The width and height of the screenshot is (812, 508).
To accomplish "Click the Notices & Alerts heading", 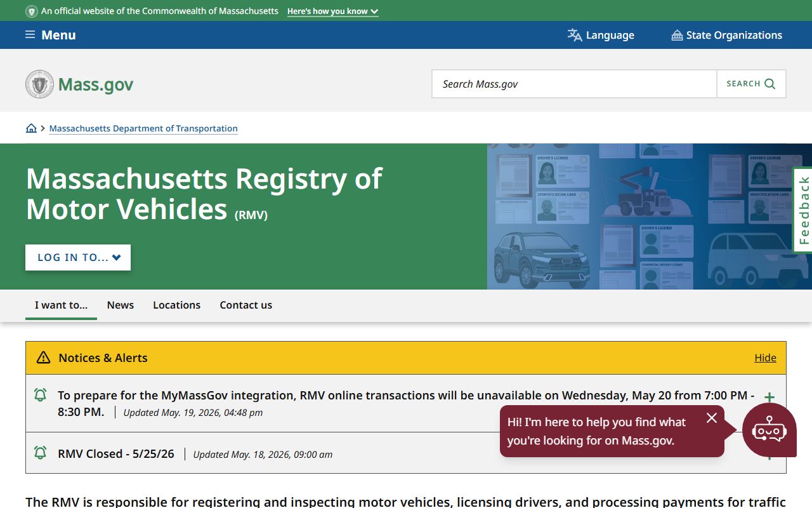I will [103, 358].
